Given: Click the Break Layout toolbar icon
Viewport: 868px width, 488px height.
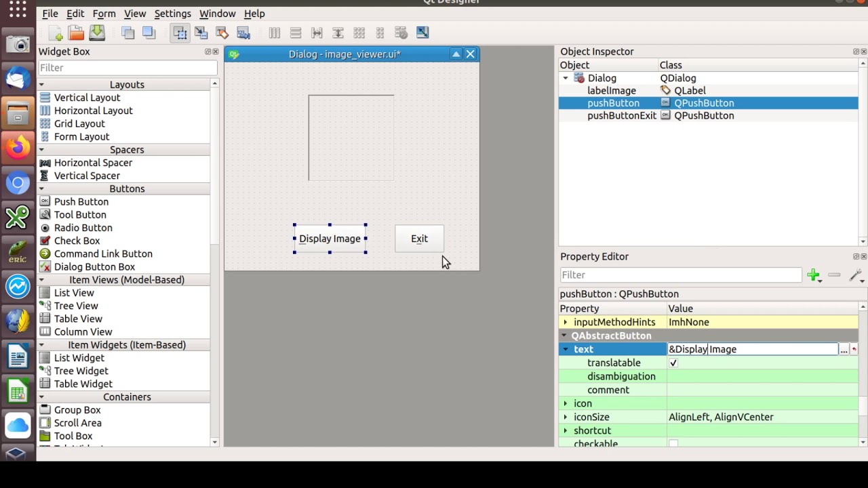Looking at the screenshot, I should tap(401, 33).
